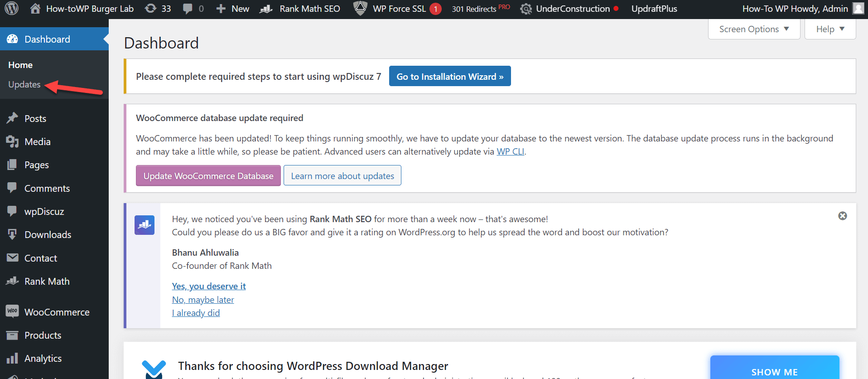
Task: Click Learn more about updates button
Action: click(x=342, y=176)
